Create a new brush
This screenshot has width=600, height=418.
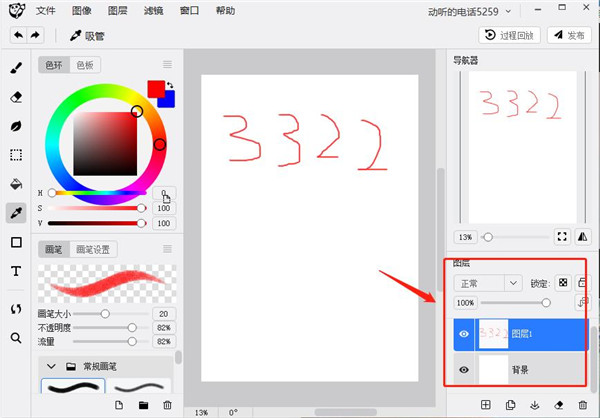pyautogui.click(x=119, y=405)
